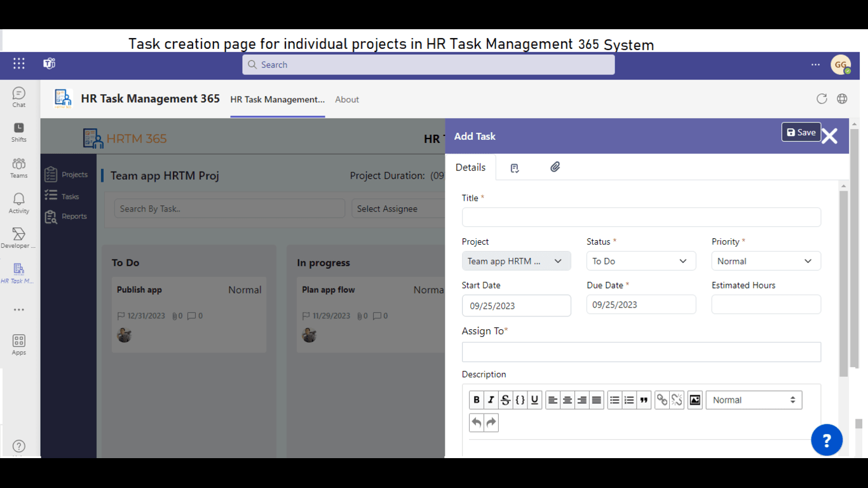
Task: Open Help icon in sidebar
Action: click(x=19, y=446)
